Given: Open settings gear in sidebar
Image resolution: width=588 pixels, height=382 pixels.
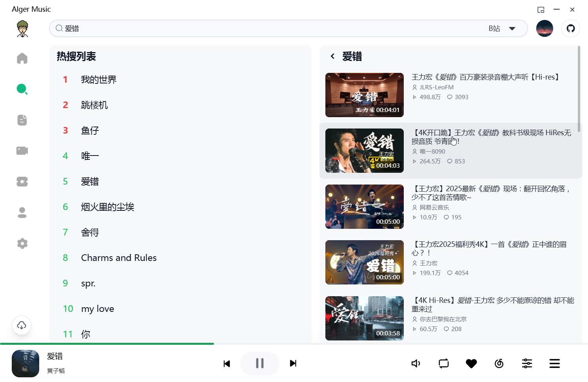Looking at the screenshot, I should pyautogui.click(x=22, y=243).
